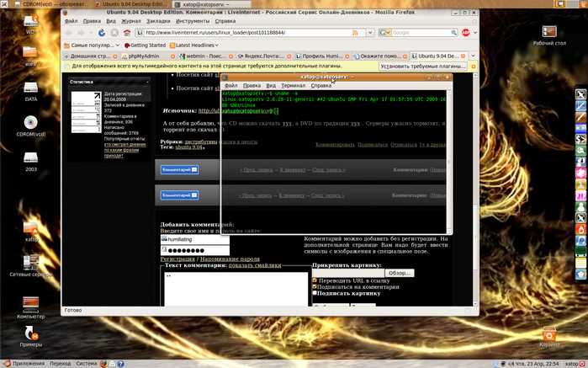The width and height of the screenshot is (588, 368).
Task: Click the flame burner dock icon
Action: 581,229
